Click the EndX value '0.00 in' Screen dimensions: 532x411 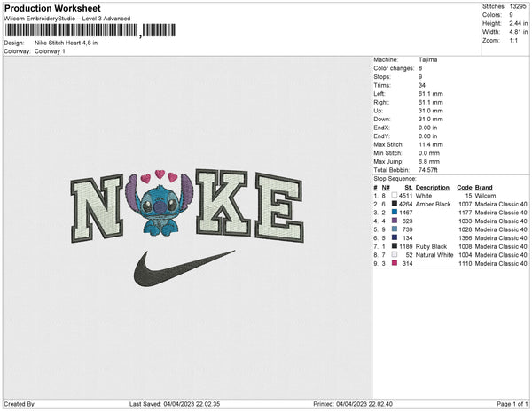[x=428, y=128]
